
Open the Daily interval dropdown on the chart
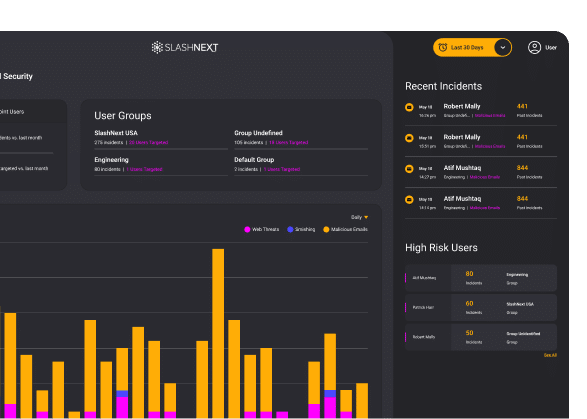[x=359, y=217]
